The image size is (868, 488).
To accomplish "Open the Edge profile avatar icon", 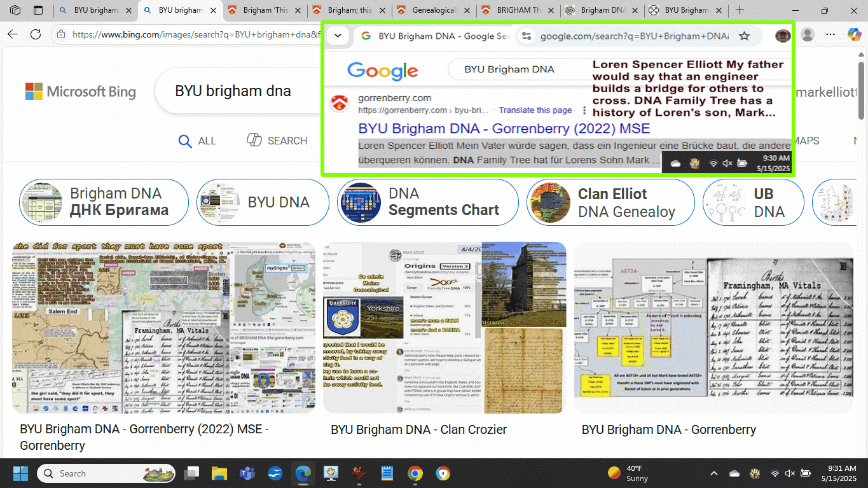I will coord(808,34).
